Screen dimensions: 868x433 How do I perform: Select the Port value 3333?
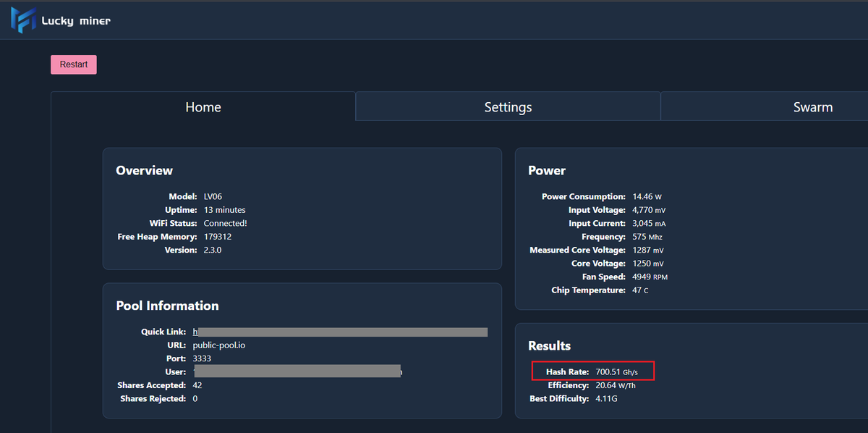201,358
